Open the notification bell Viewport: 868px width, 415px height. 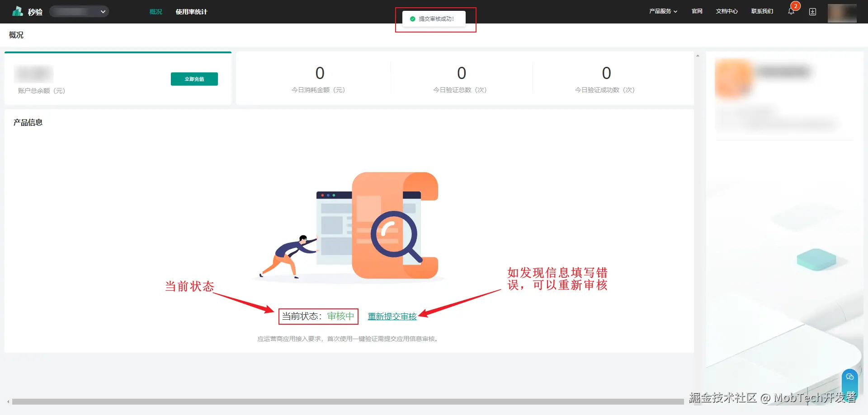[x=791, y=11]
